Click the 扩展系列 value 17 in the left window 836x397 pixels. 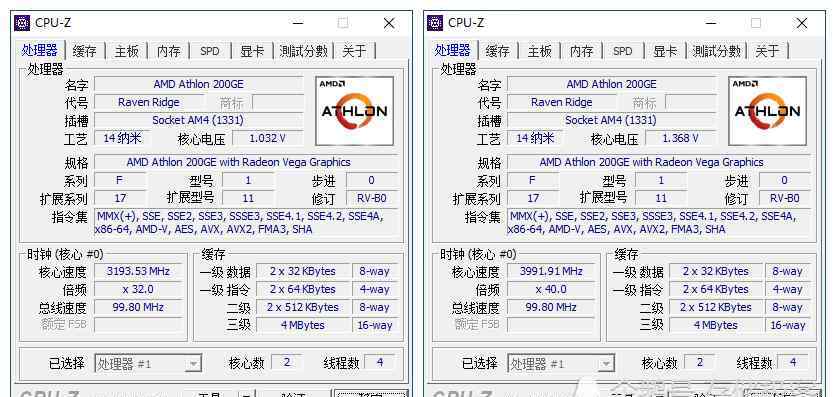click(x=120, y=198)
